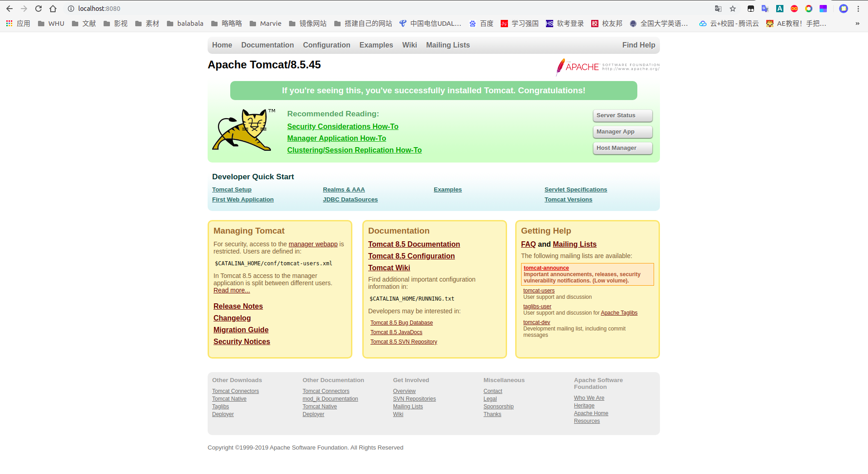868x474 pixels.
Task: Follow the manager webapp link
Action: pyautogui.click(x=313, y=244)
